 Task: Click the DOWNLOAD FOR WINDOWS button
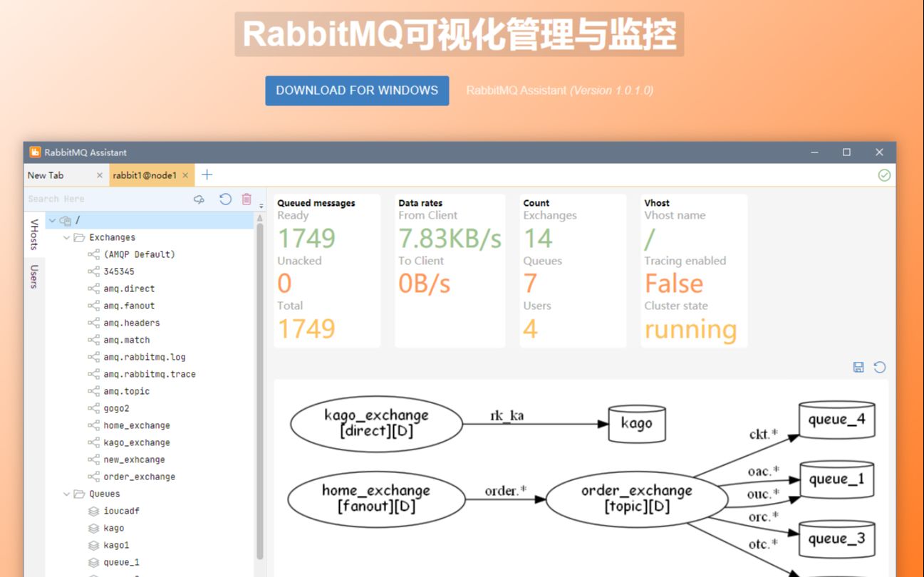pyautogui.click(x=357, y=90)
